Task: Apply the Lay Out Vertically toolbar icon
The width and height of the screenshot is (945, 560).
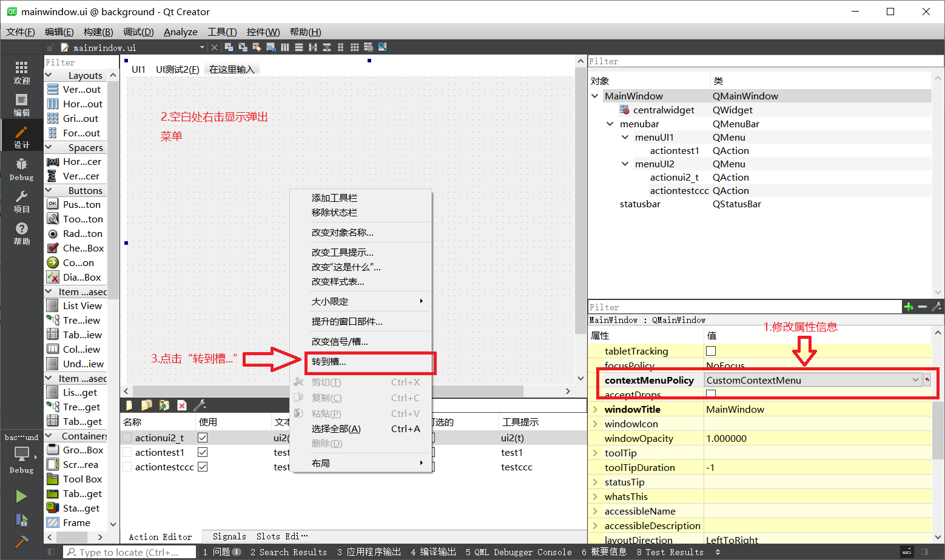Action: (x=298, y=47)
